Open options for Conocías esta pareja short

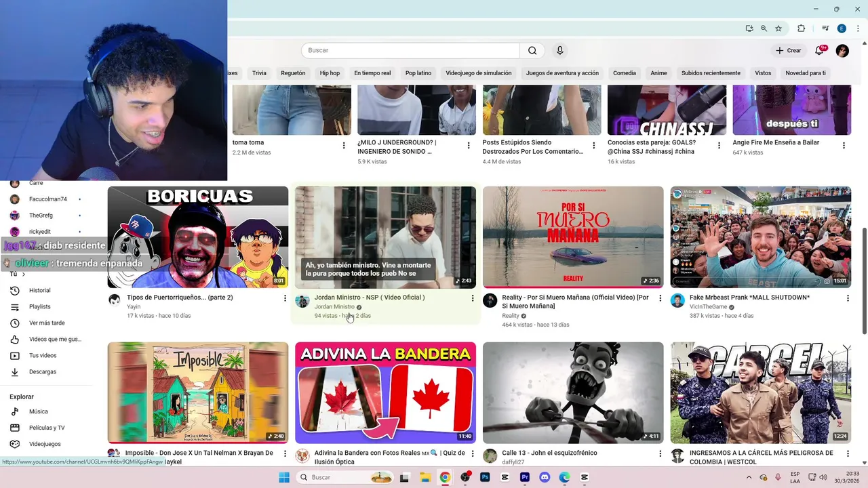[719, 146]
